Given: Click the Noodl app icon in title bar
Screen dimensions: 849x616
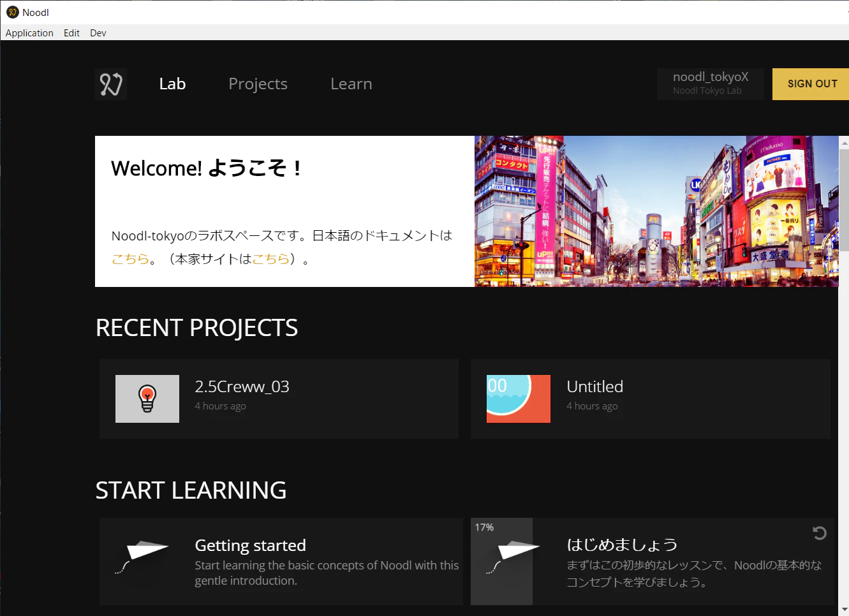Looking at the screenshot, I should tap(12, 12).
